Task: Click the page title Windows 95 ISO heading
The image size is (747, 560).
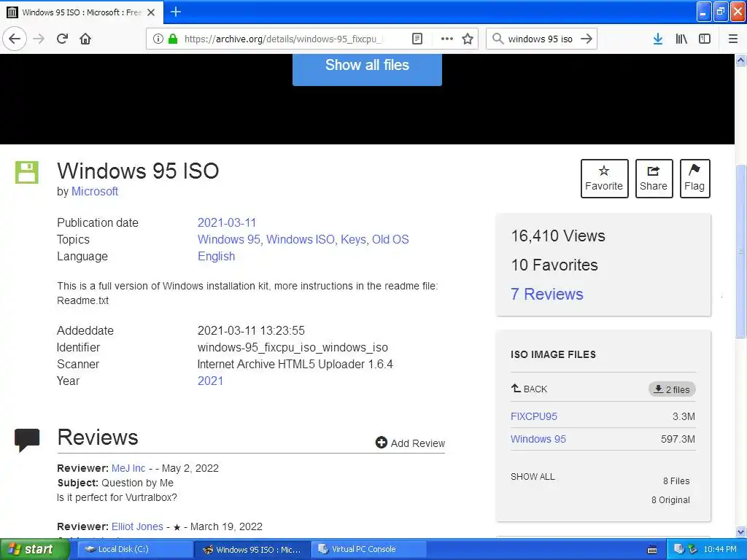Action: (x=138, y=171)
